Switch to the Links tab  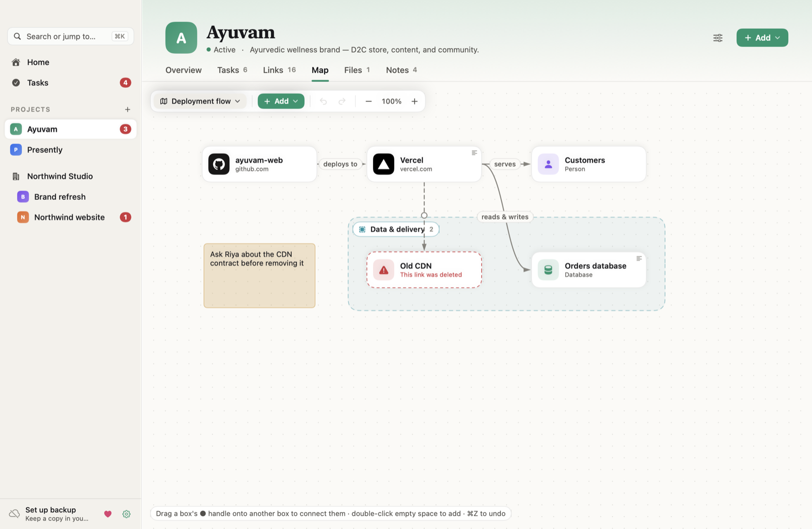tap(279, 70)
